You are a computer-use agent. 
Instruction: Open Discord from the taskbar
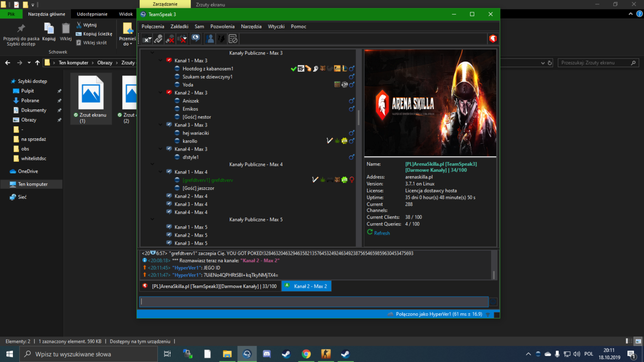pyautogui.click(x=267, y=354)
